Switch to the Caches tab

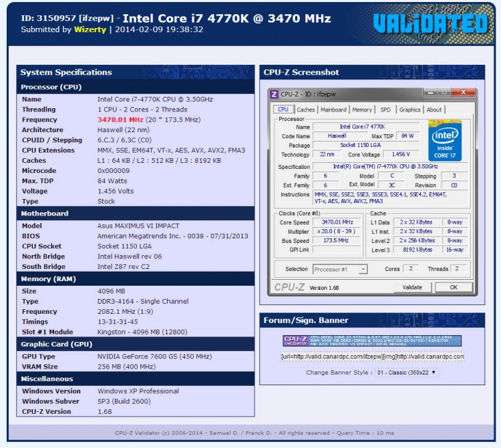click(306, 110)
